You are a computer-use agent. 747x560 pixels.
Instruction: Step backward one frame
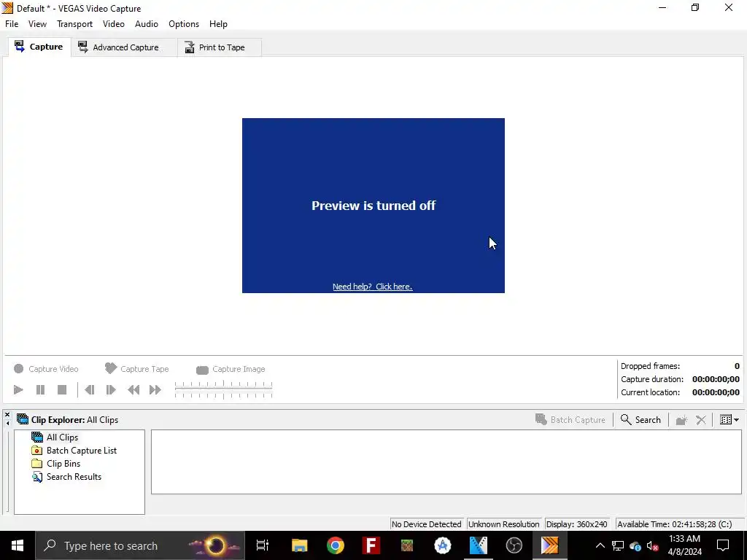coord(89,389)
